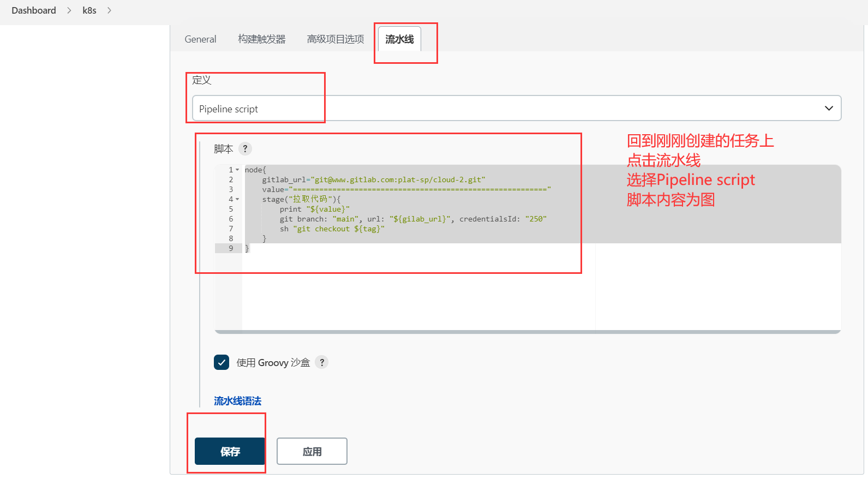The height and width of the screenshot is (479, 868).
Task: Click the 保存 button
Action: pos(230,451)
